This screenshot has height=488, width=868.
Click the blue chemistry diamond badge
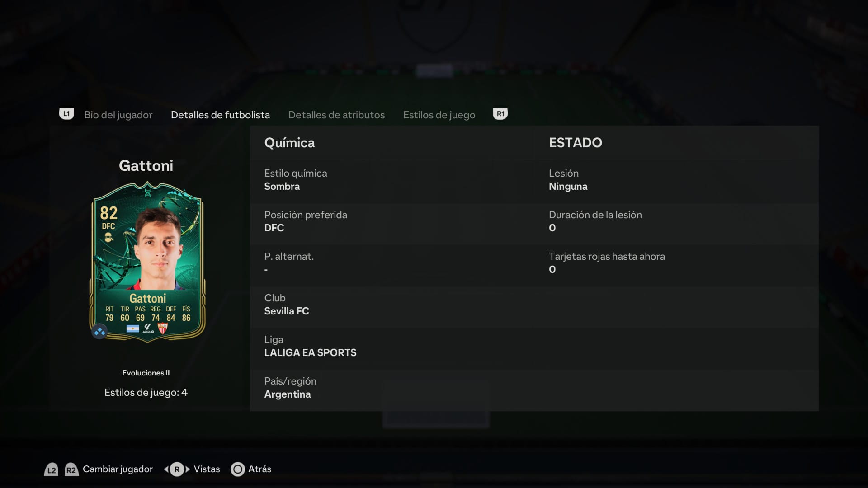[x=99, y=332]
